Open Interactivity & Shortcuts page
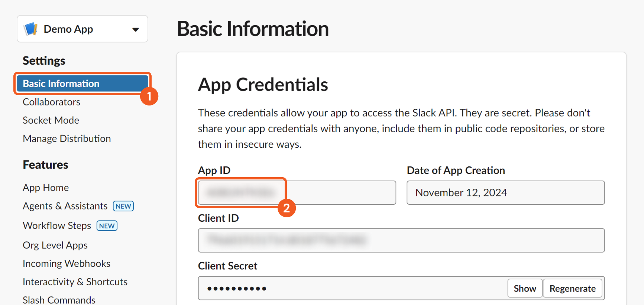Screen dimensions: 644x305 [75, 282]
